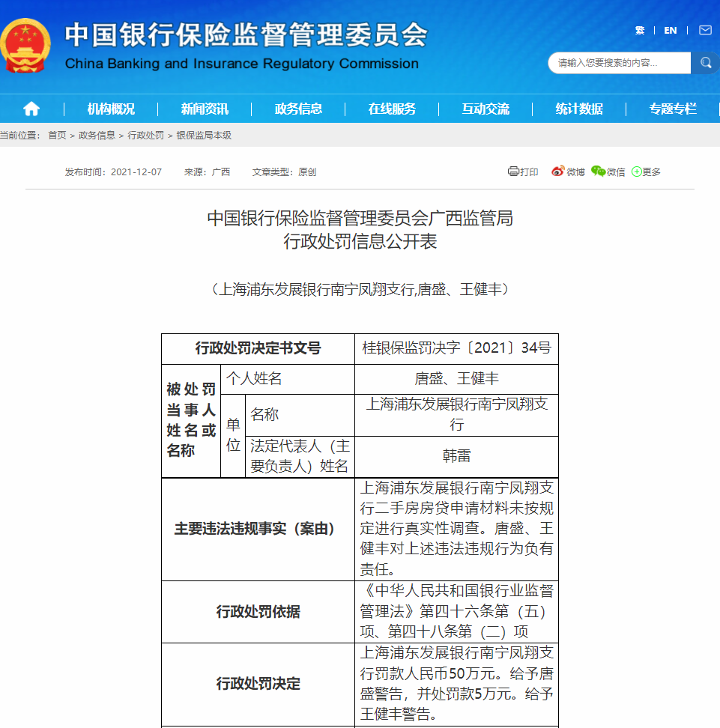Image resolution: width=720 pixels, height=728 pixels.
Task: Go to 行政处罚 in breadcrumb
Action: click(145, 135)
